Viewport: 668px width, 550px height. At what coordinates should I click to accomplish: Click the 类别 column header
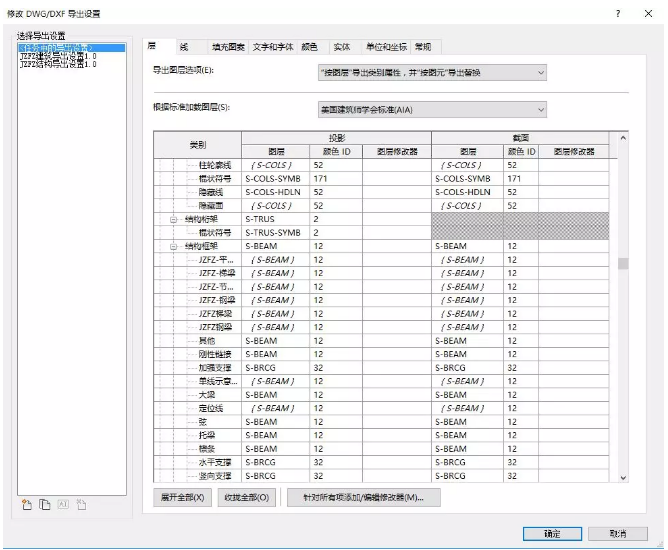point(198,145)
